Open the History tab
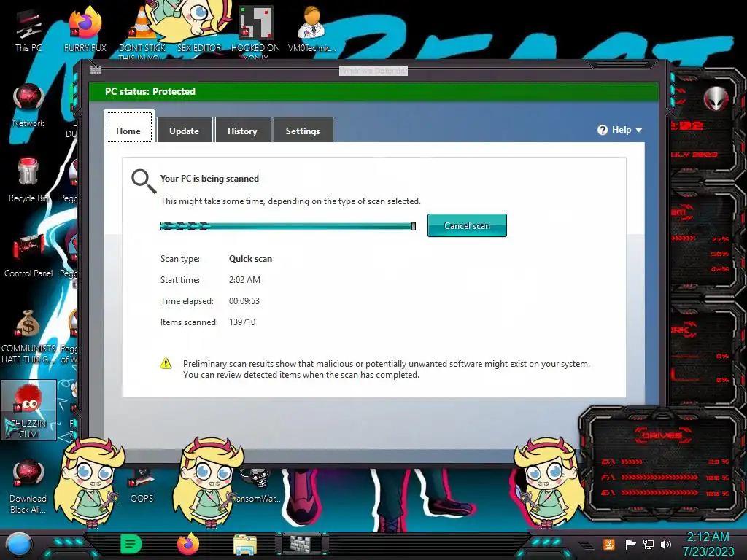 242,130
